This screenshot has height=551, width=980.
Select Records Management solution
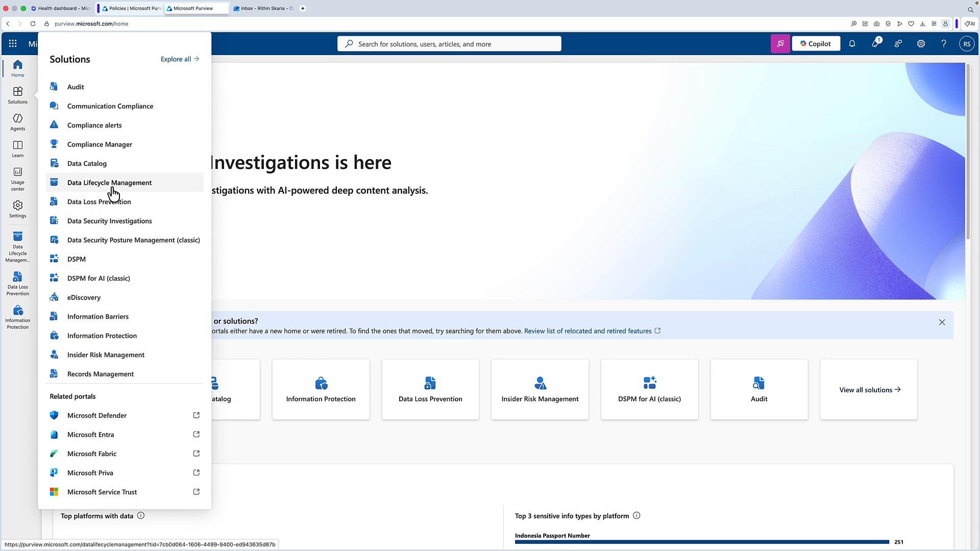pos(125,374)
